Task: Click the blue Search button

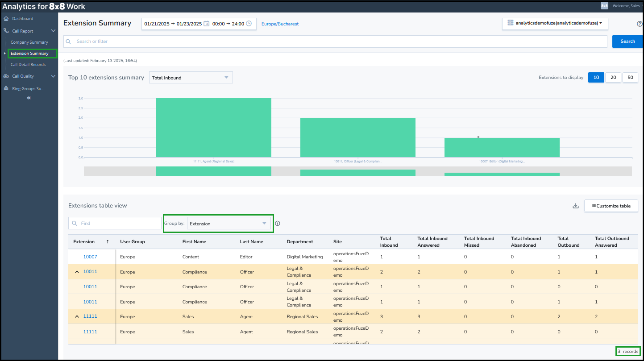Action: click(627, 41)
